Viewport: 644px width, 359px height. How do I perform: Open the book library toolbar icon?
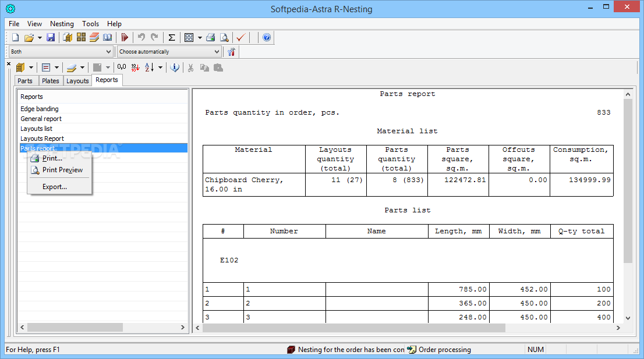tap(108, 37)
